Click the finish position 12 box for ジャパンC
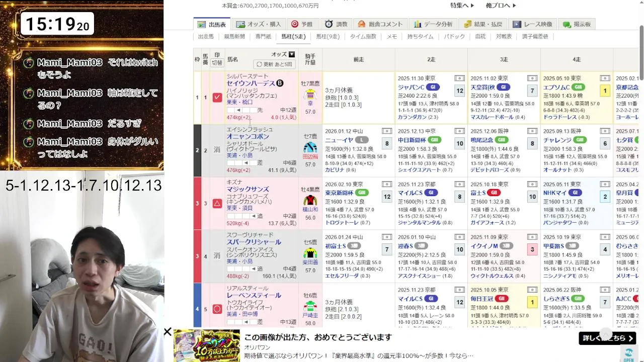The image size is (644, 362). tap(459, 91)
